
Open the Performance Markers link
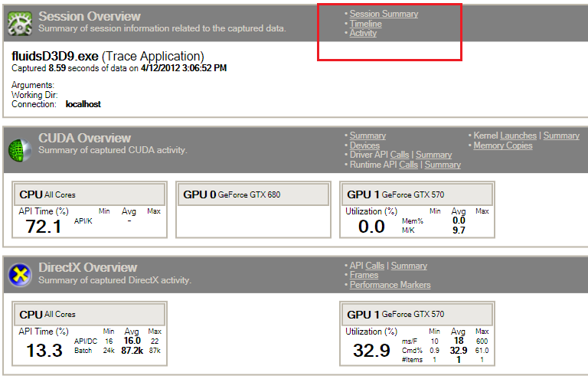tap(390, 285)
